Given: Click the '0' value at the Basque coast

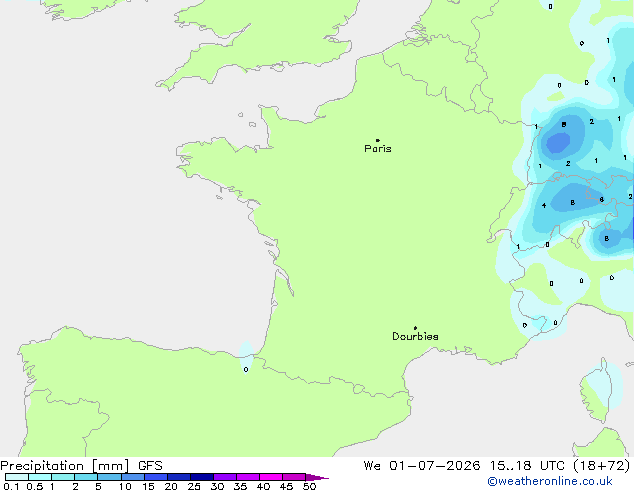Looking at the screenshot, I should [246, 370].
